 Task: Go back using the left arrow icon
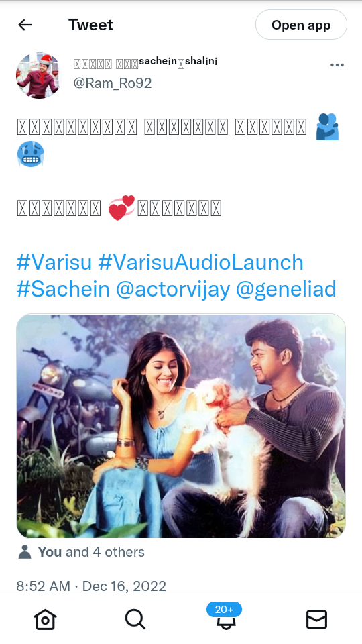[25, 25]
